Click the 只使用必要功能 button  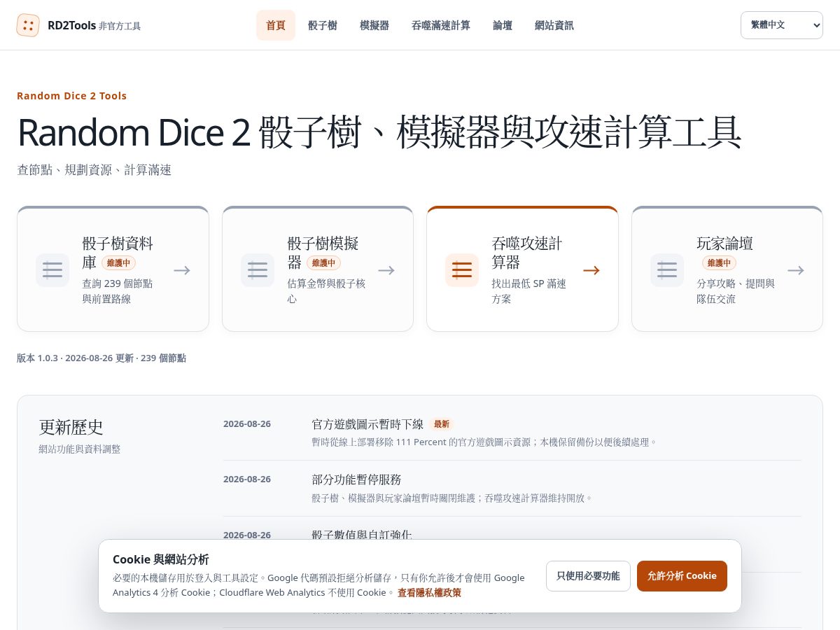(x=588, y=576)
